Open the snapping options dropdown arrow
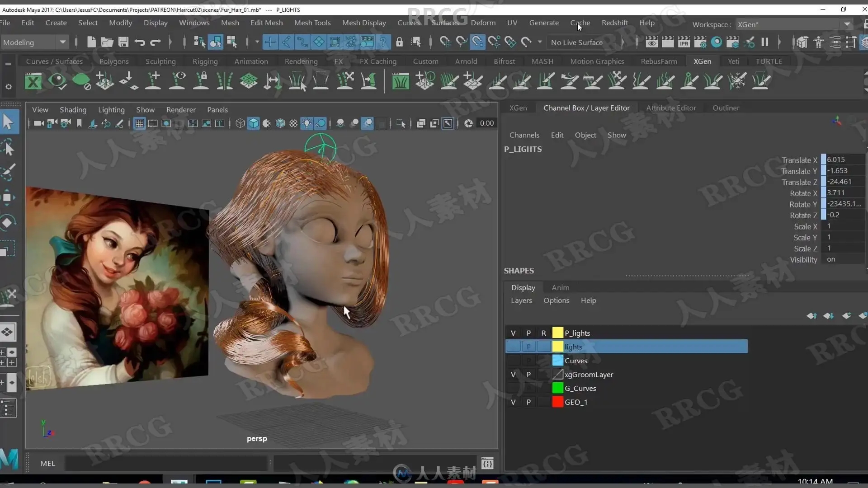Viewport: 868px width, 488px height. point(540,42)
